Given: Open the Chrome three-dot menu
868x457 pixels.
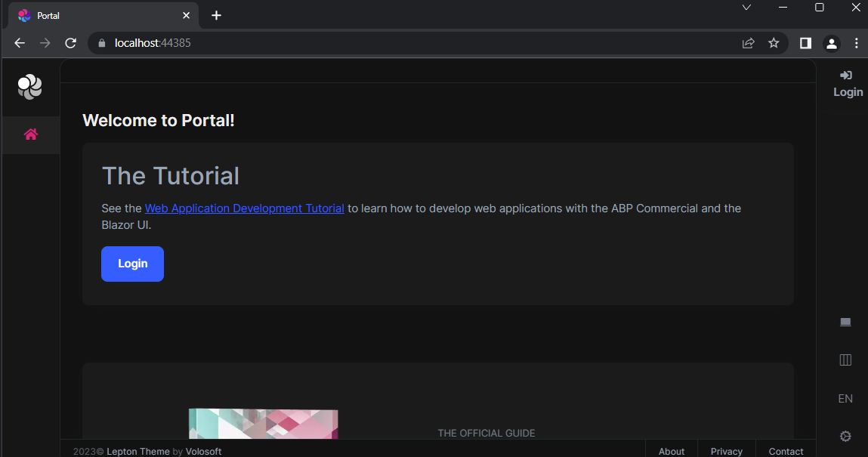Looking at the screenshot, I should click(x=856, y=43).
